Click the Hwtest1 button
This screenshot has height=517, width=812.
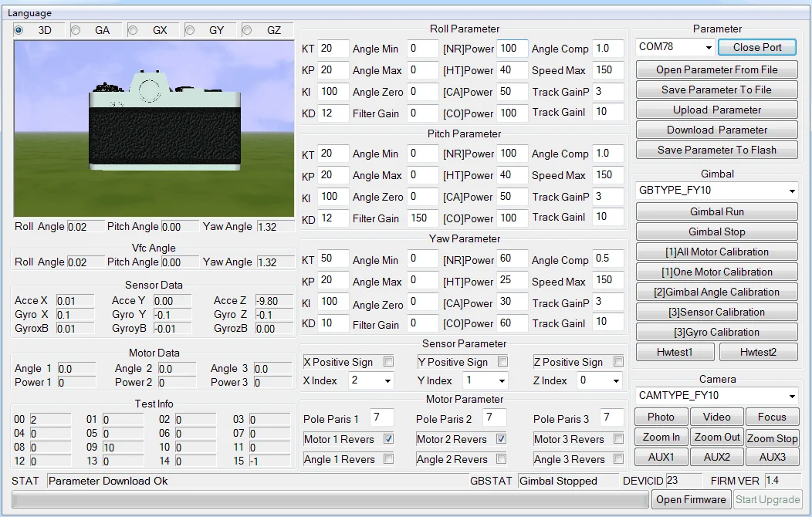point(675,352)
